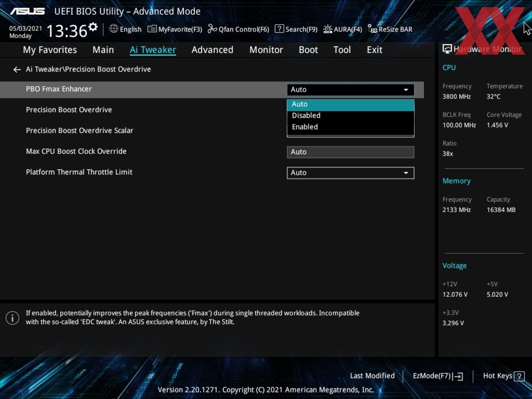Open the Advanced tab
The height and width of the screenshot is (399, 532).
coord(212,50)
